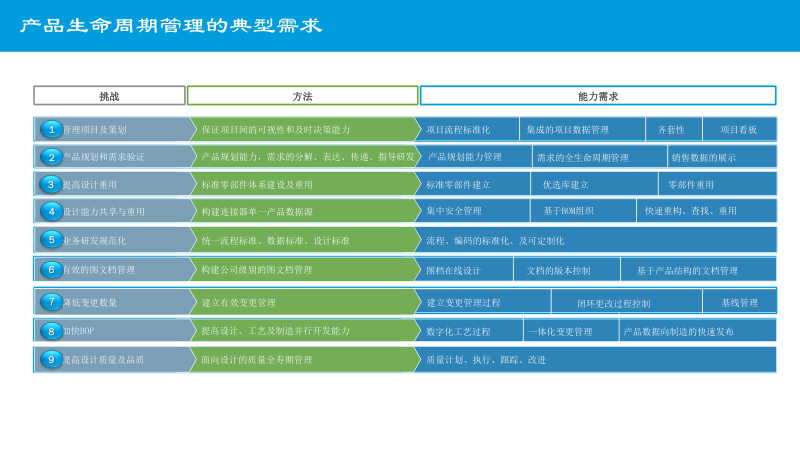This screenshot has height=452, width=800.
Task: Click the number 9 circle badge
Action: point(52,360)
